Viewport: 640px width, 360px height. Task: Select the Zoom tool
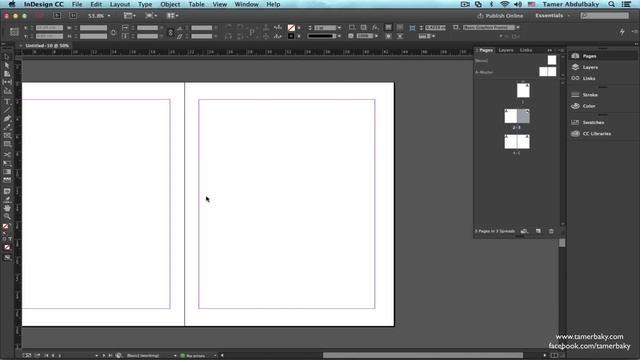pyautogui.click(x=7, y=216)
